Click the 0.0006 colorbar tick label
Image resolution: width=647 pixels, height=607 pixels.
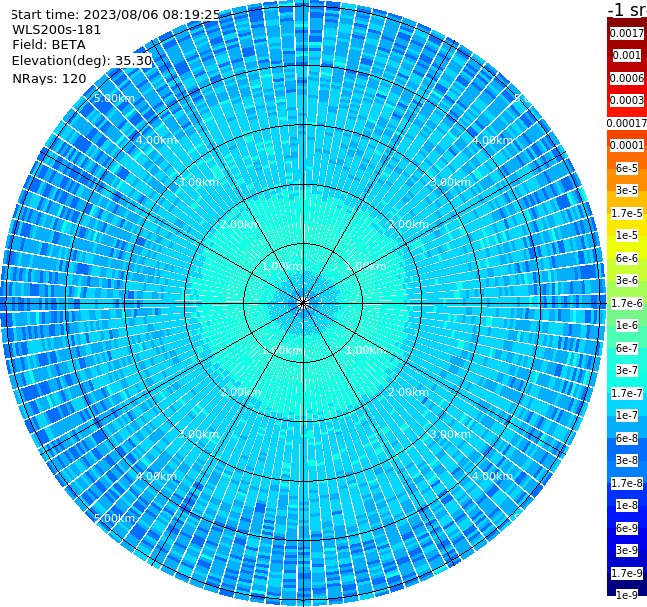(x=627, y=78)
